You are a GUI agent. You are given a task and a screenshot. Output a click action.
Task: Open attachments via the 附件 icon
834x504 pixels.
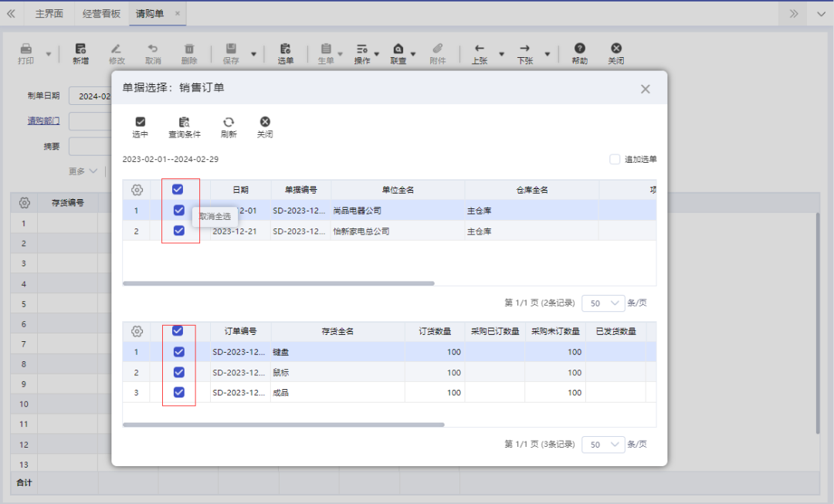(x=439, y=50)
